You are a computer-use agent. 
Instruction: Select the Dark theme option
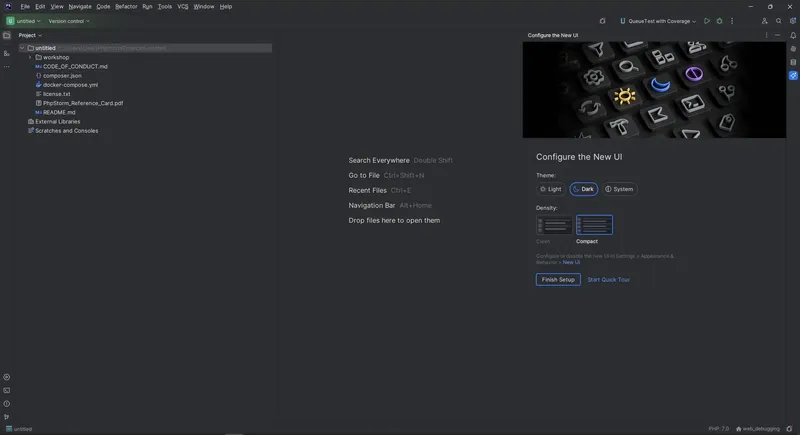(x=584, y=189)
